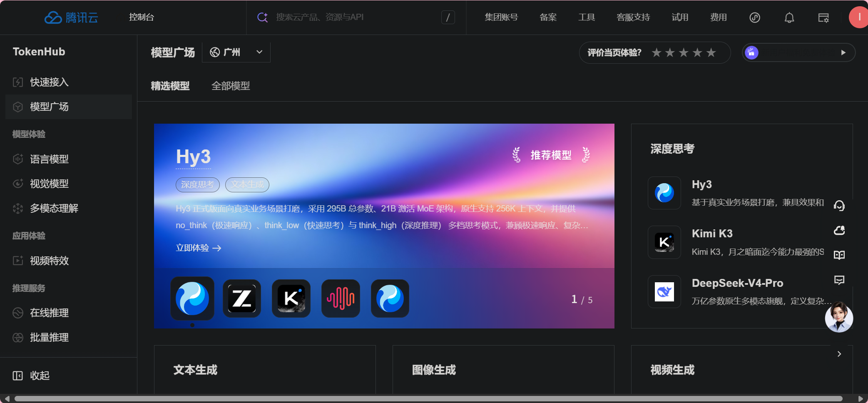Open the mini program icon beside 费用
868x403 pixels.
755,17
